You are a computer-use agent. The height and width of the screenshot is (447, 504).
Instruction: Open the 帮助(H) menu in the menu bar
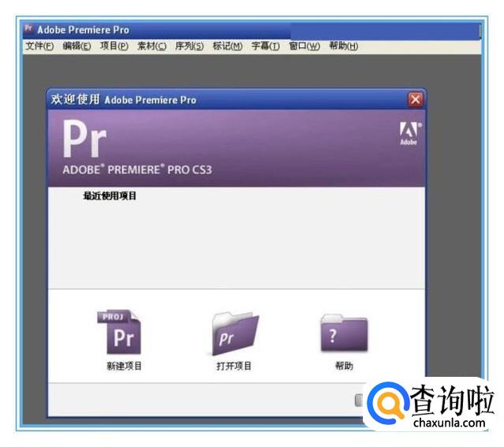tap(343, 47)
